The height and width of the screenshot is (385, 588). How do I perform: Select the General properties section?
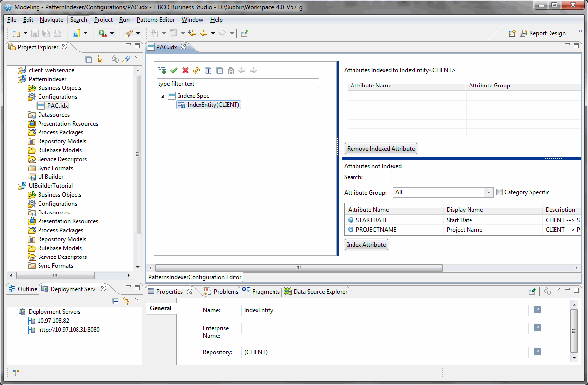click(x=160, y=308)
